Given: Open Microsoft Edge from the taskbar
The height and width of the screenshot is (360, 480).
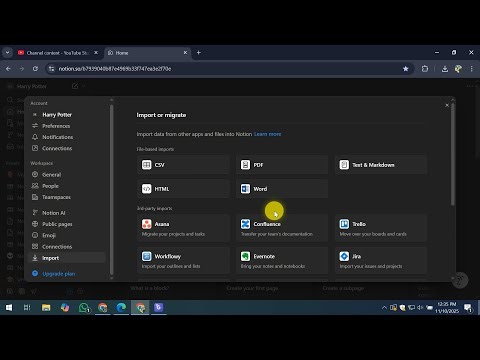Looking at the screenshot, I should 121,307.
